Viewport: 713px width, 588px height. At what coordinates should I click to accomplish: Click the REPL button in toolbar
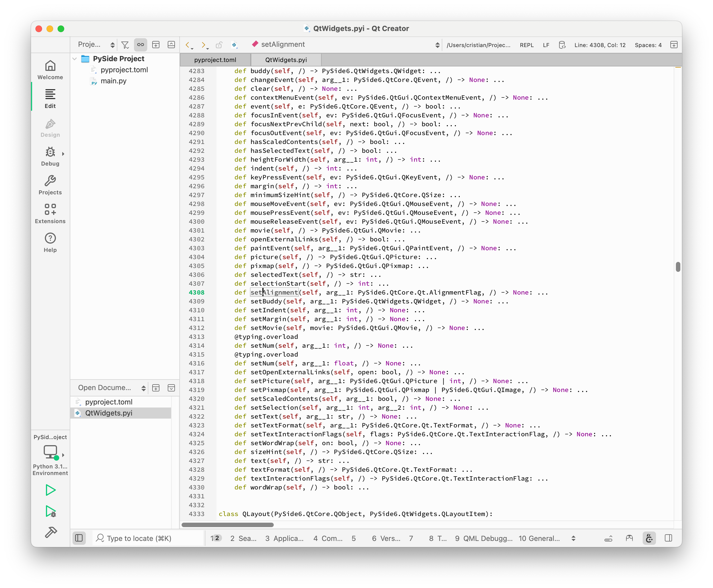526,45
